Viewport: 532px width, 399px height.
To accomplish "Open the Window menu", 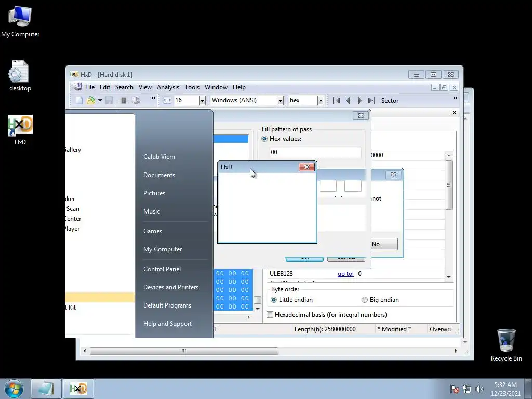I will (216, 87).
